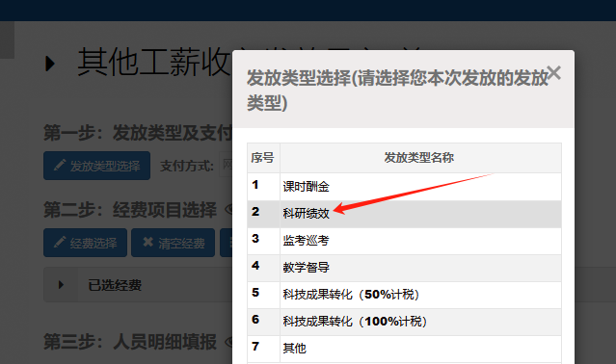Screen dimensions: 616x364
Task: Click the 发放类型选择 button
Action: click(96, 166)
